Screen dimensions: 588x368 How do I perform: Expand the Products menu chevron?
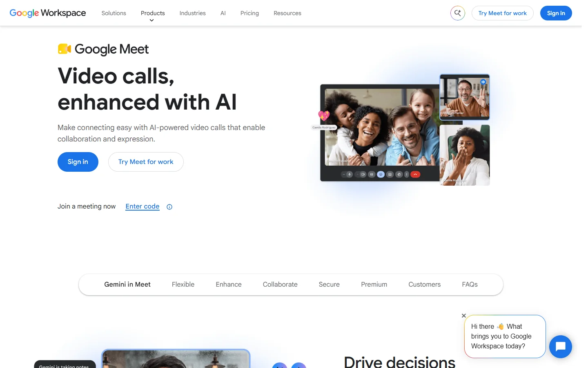click(151, 20)
